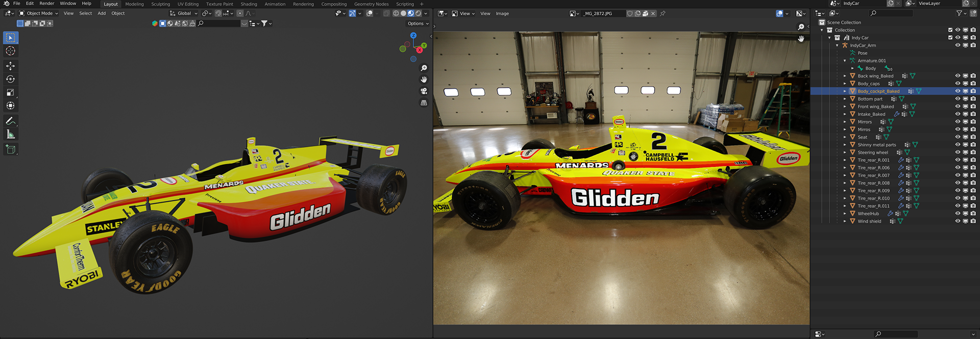Select the Annotate tool

point(11,121)
